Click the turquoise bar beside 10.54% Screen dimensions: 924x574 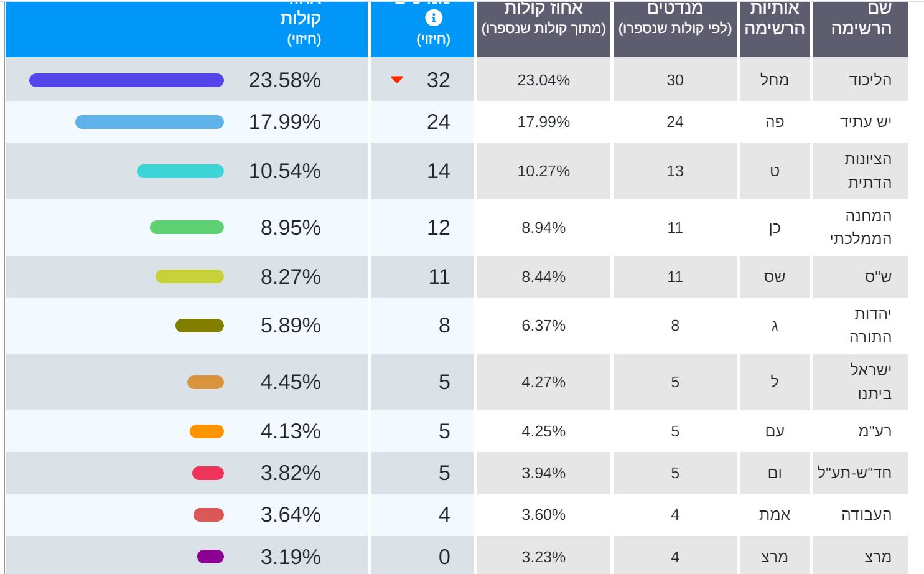click(180, 171)
